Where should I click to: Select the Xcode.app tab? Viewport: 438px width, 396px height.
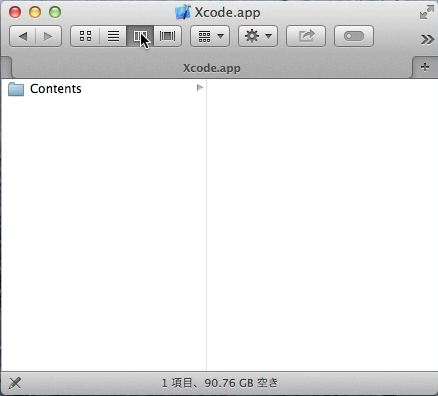click(212, 68)
